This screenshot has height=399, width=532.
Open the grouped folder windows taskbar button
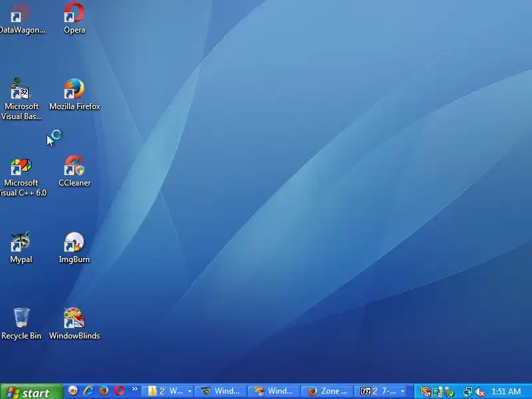point(170,391)
